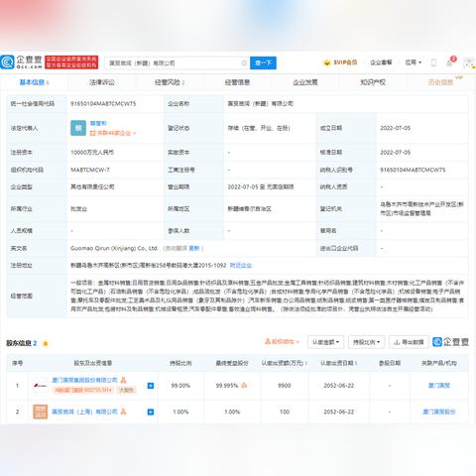This screenshot has width=476, height=476.
Task: Open the 持股比例 filter dropdown
Action: coord(366,342)
